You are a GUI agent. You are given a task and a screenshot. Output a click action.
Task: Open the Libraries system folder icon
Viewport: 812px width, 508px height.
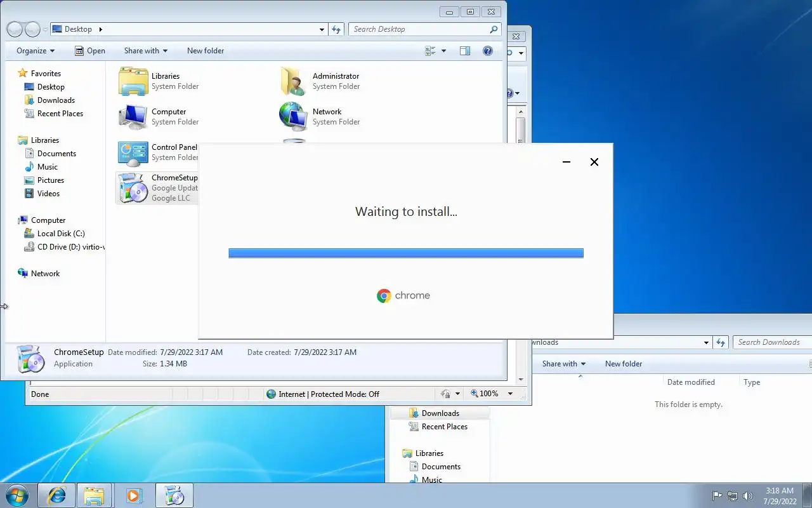(x=133, y=81)
